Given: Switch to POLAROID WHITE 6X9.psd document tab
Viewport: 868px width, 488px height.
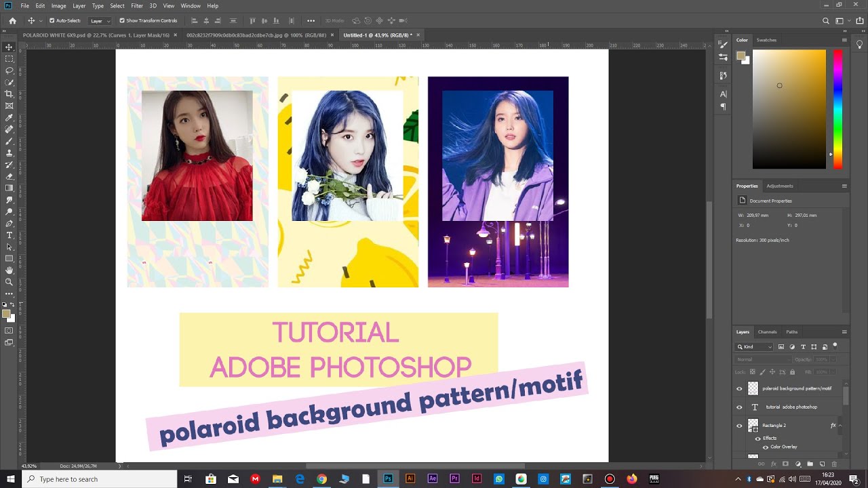Looking at the screenshot, I should point(96,35).
